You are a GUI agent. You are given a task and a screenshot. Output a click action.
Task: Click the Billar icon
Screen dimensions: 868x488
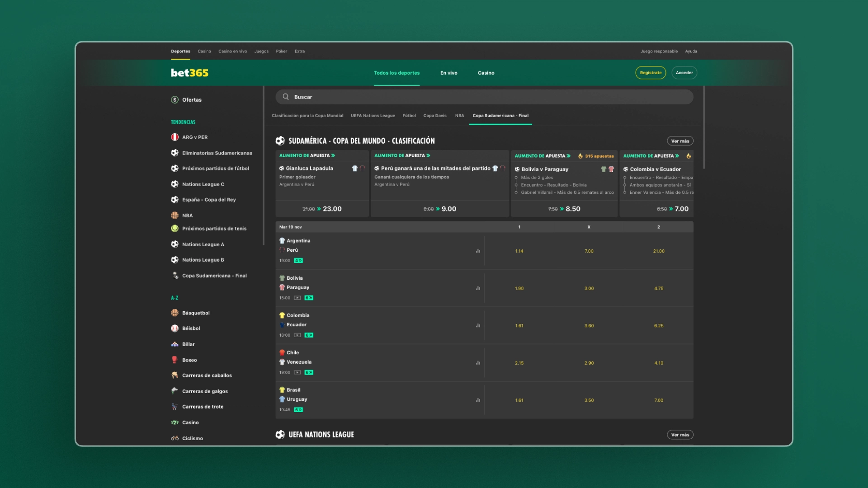[x=175, y=344]
